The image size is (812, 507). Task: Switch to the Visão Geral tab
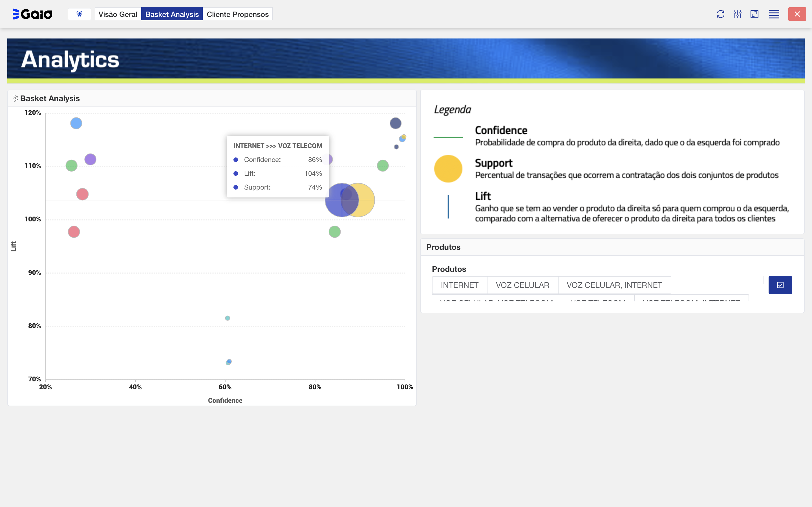[118, 14]
